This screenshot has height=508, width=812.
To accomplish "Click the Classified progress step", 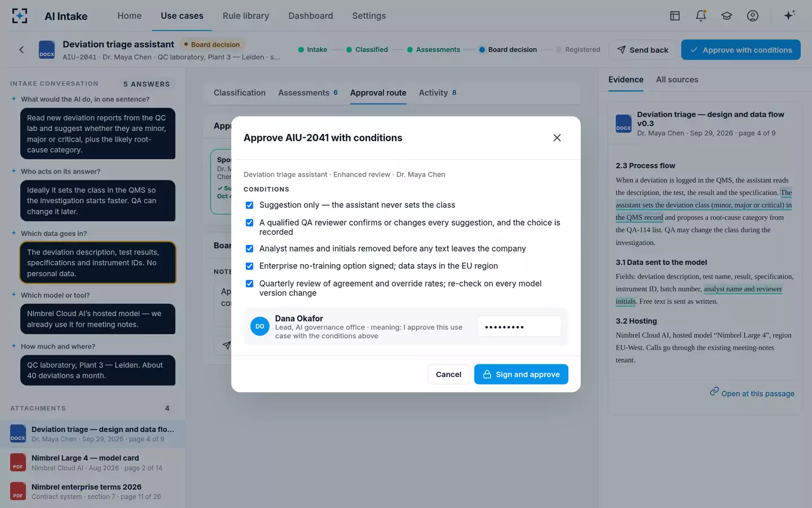I will [367, 50].
